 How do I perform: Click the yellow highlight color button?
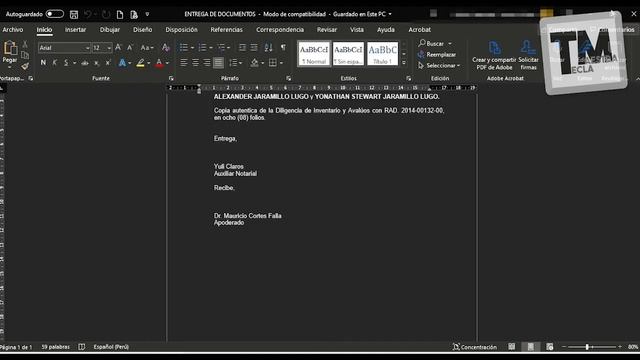point(140,63)
